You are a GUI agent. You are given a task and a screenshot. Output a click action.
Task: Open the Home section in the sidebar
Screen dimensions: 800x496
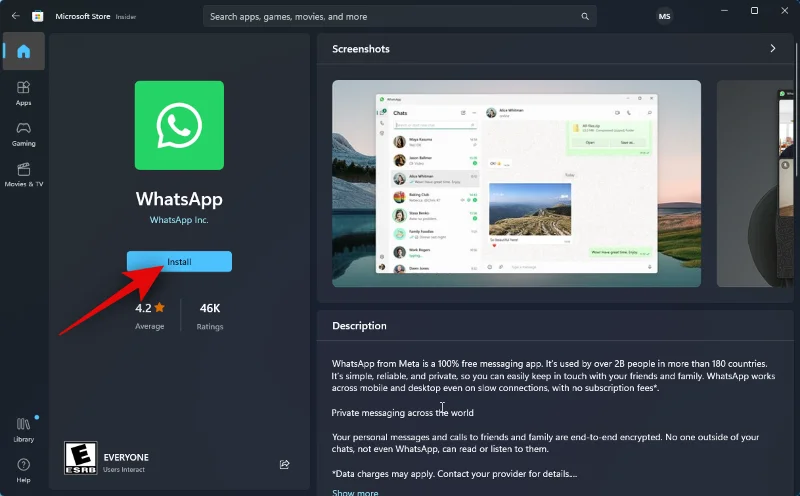pos(23,51)
